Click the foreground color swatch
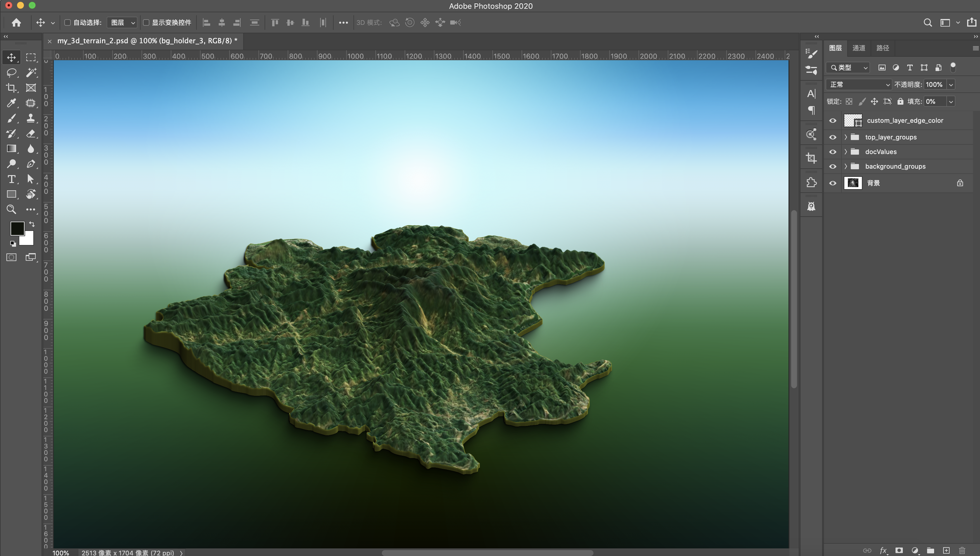The width and height of the screenshot is (980, 556). (17, 228)
